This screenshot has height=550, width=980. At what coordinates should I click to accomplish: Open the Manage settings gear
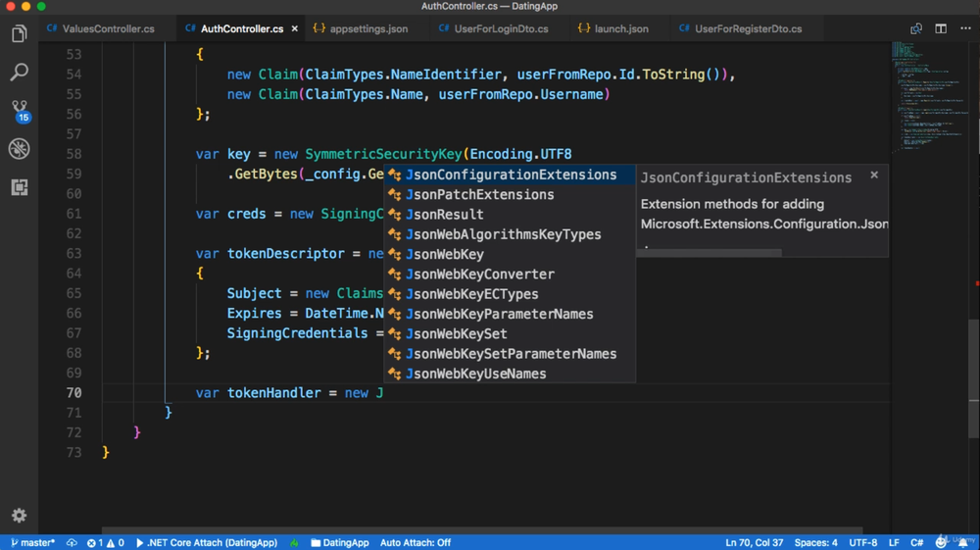19,515
